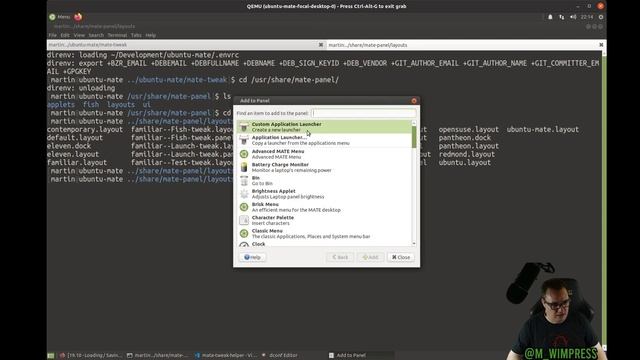Click the Brisk Menu applet icon
The width and height of the screenshot is (640, 360).
[244, 207]
